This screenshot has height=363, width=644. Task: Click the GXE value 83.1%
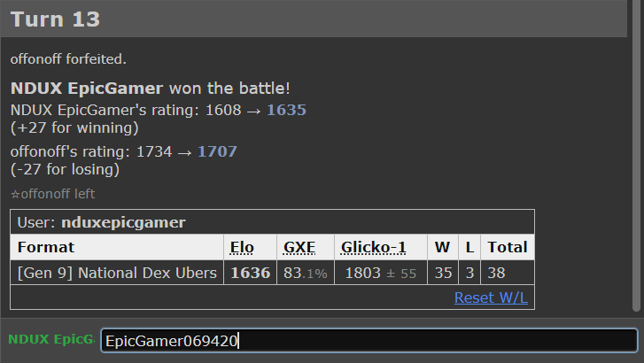pyautogui.click(x=306, y=273)
